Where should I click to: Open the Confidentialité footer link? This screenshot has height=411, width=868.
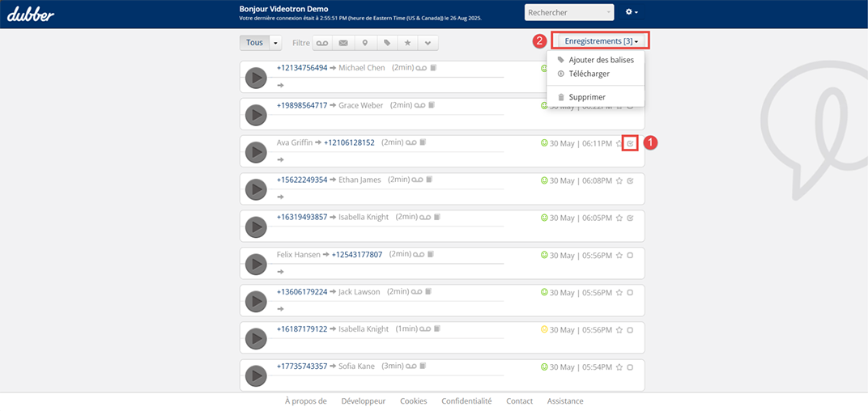(x=466, y=401)
